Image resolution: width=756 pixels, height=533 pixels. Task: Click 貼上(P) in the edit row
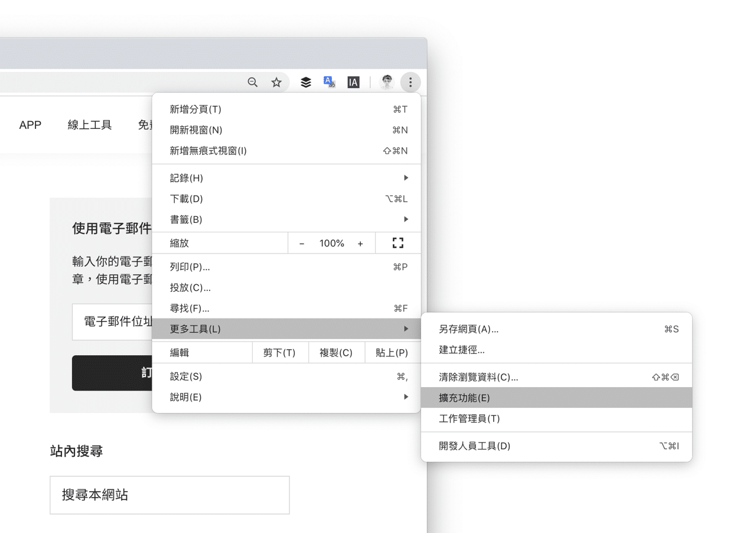392,353
